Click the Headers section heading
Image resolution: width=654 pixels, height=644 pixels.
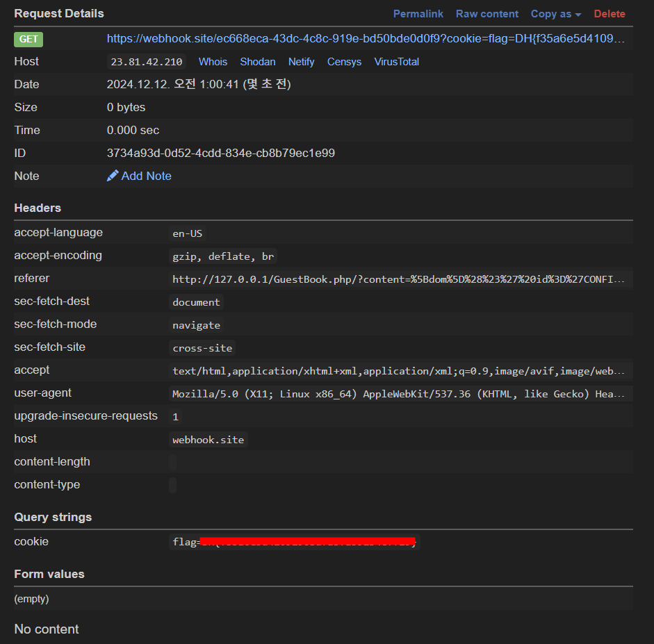(38, 208)
